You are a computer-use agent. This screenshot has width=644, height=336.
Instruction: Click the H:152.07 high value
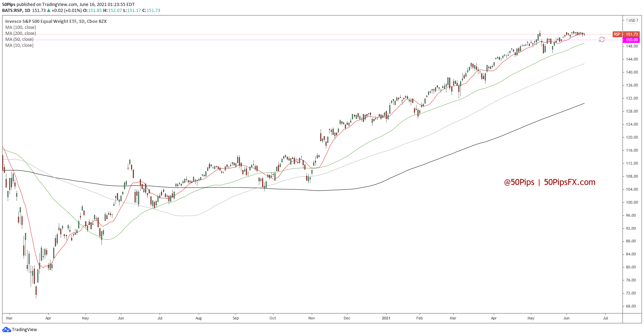click(x=112, y=11)
